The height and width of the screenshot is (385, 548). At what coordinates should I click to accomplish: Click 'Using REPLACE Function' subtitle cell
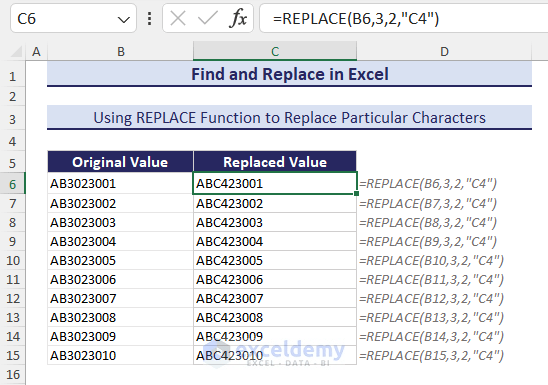(289, 118)
